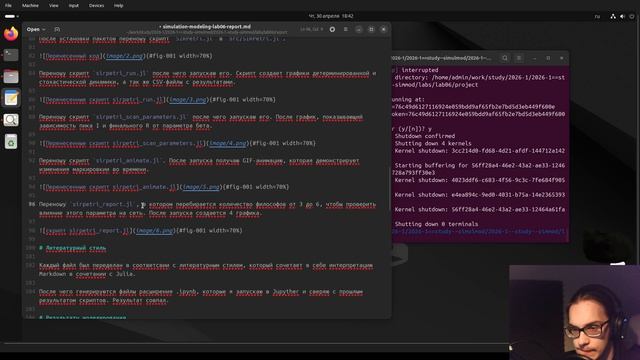Follow the image/5.png link in the editor

201,187
